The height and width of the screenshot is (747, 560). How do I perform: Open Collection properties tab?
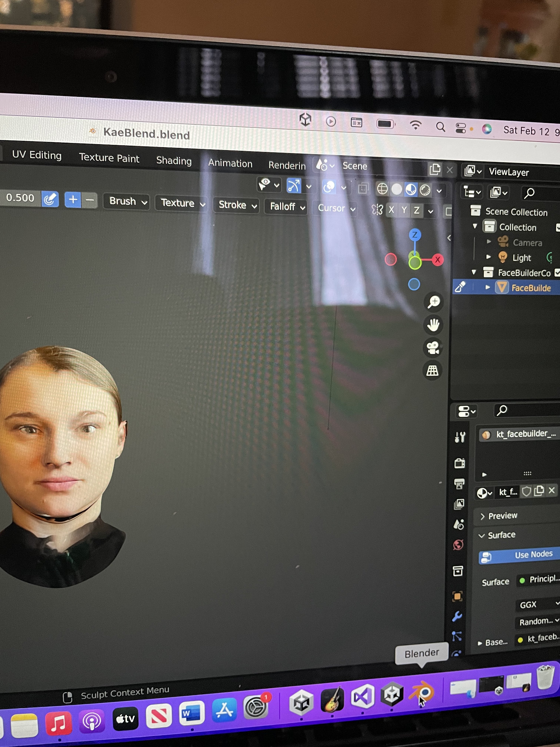458,571
